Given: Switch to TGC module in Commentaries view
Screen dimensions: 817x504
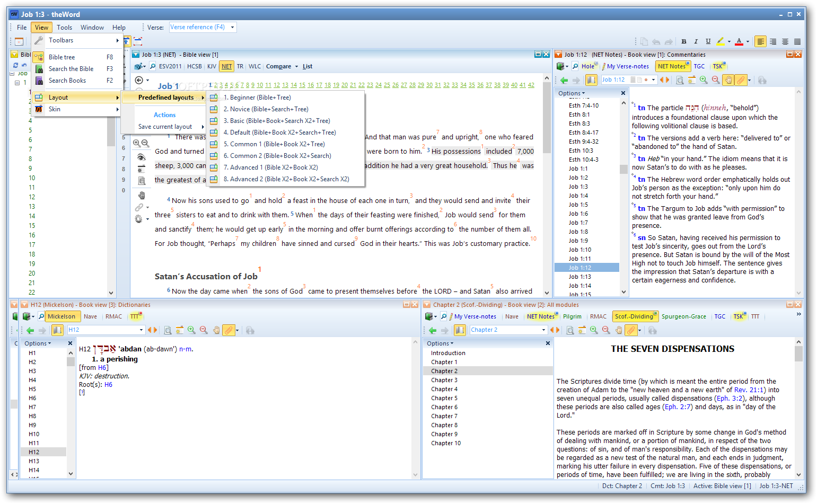Looking at the screenshot, I should 699,66.
